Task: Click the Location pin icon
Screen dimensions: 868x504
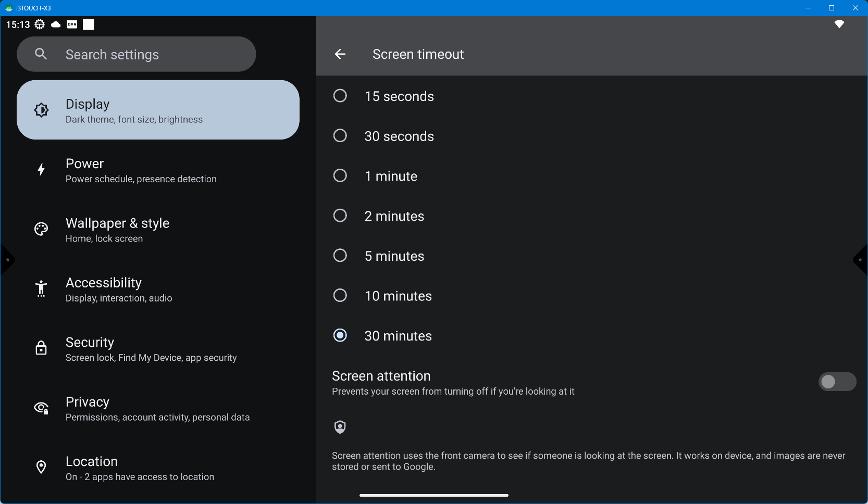Action: [41, 468]
